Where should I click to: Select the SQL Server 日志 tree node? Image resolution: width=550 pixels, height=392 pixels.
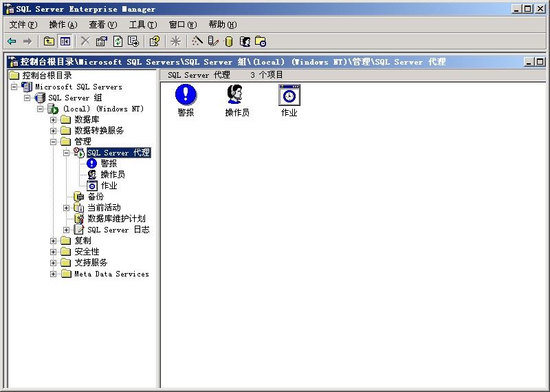(x=118, y=230)
